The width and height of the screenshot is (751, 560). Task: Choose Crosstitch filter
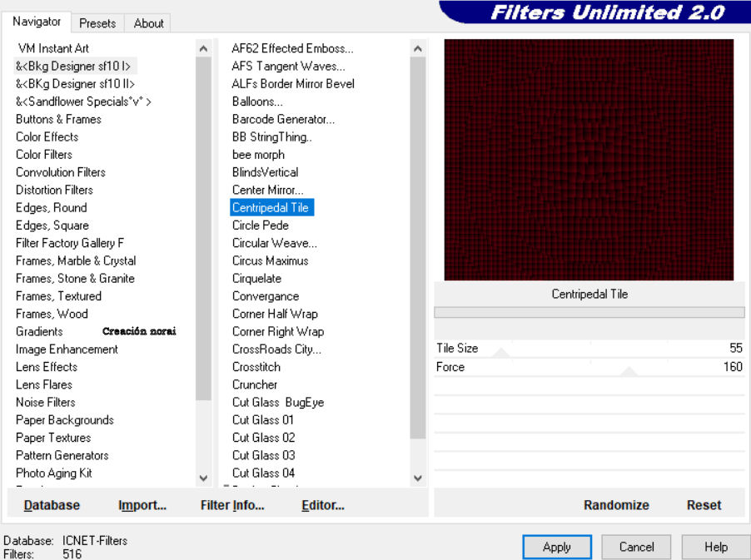[256, 367]
